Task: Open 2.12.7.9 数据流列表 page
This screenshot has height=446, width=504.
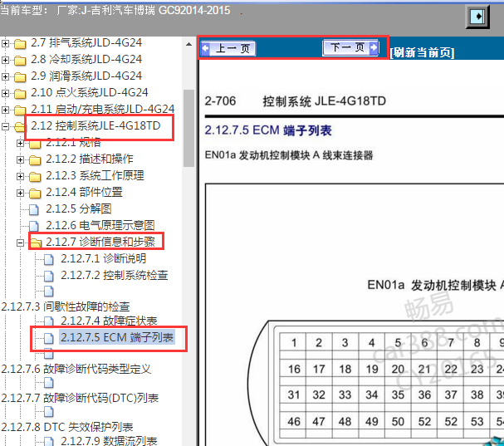Action: click(109, 441)
